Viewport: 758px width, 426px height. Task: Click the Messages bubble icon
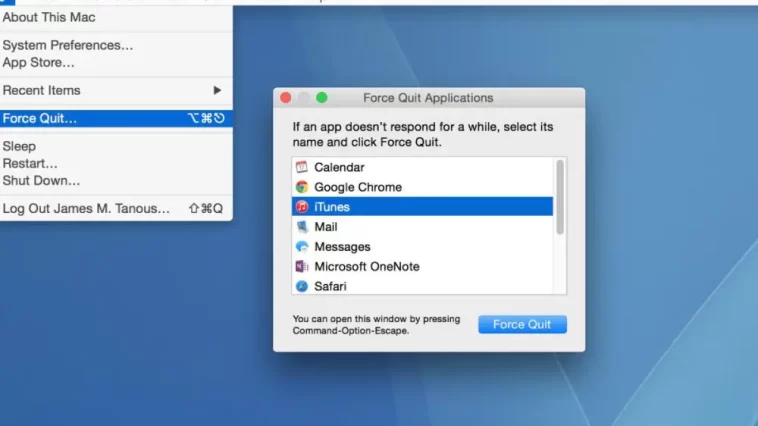(x=302, y=247)
